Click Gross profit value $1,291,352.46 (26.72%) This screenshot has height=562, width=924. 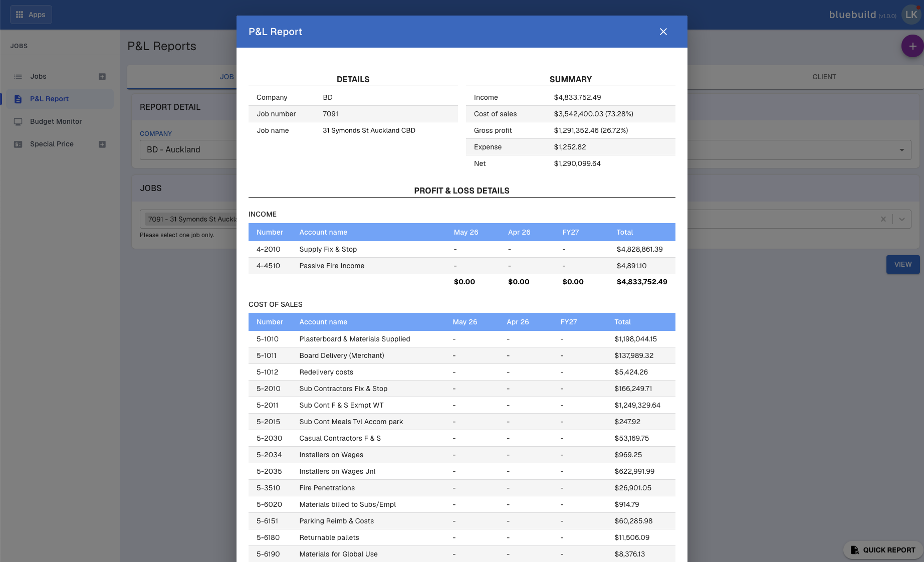coord(591,130)
